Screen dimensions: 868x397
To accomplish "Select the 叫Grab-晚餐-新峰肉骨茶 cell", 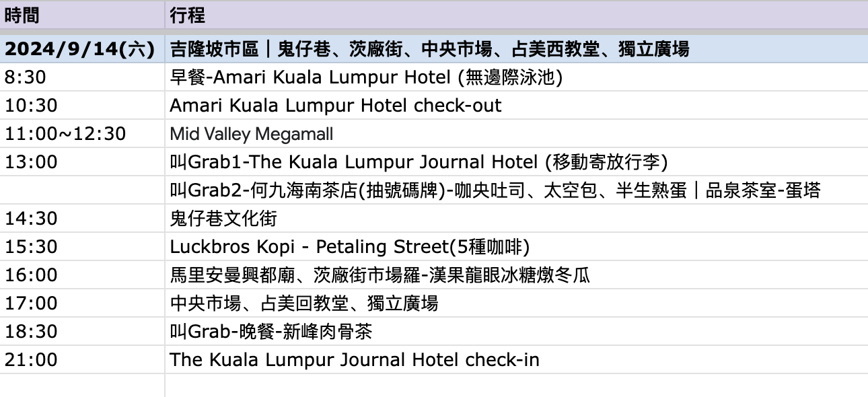I will click(516, 332).
